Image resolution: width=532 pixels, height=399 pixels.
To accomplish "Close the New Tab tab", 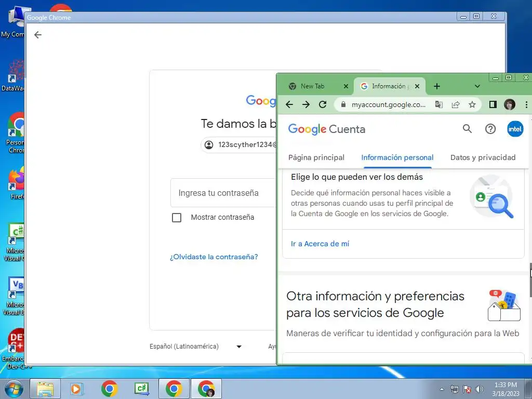I will click(345, 86).
